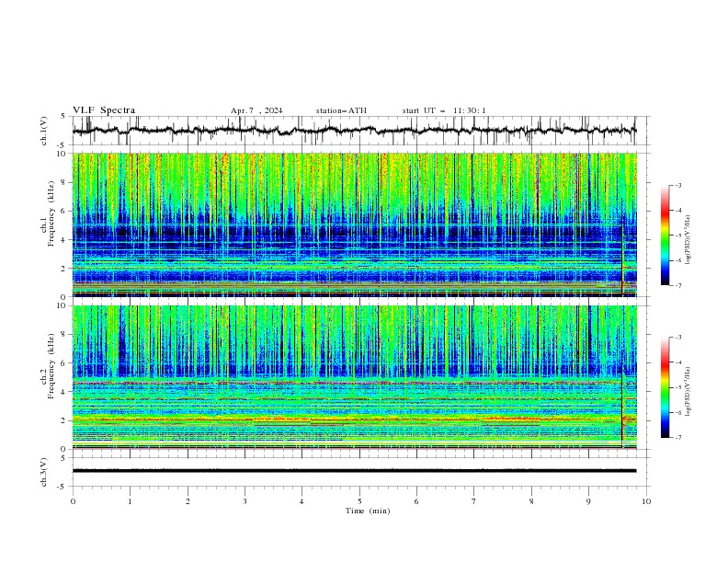Click the "Time (min)" axis label
Screen dimensions: 728x563
coord(368,511)
